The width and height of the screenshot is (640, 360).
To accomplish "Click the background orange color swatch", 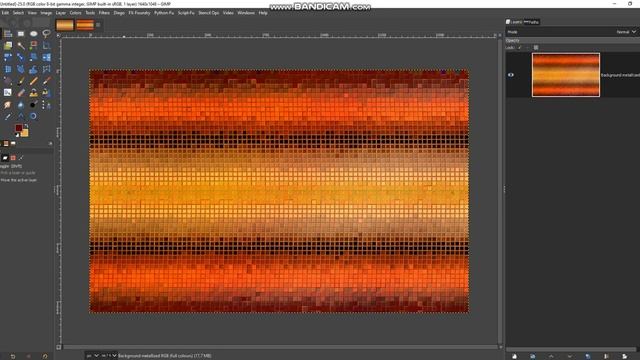I will tap(25, 133).
